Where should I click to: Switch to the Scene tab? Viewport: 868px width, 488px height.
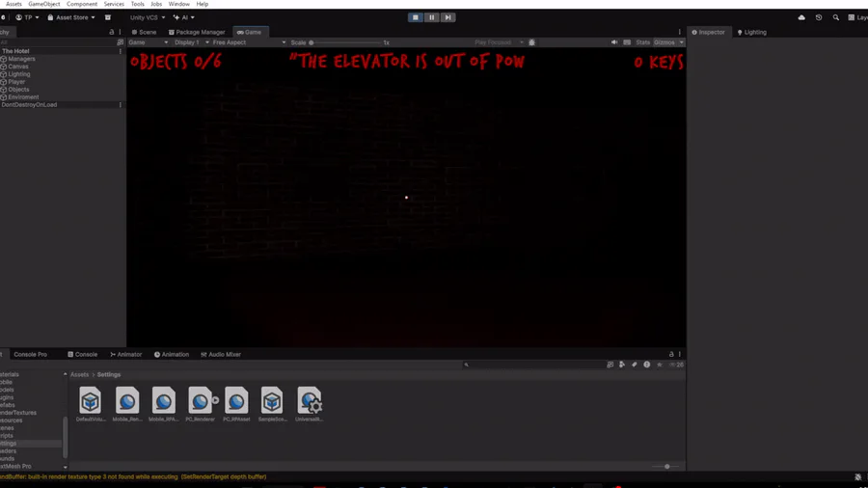click(144, 32)
